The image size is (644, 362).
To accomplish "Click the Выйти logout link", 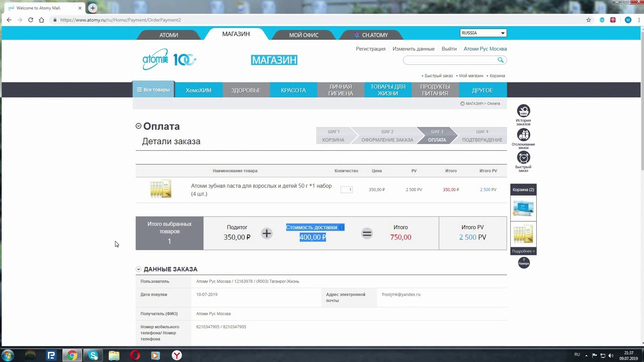I will [449, 49].
